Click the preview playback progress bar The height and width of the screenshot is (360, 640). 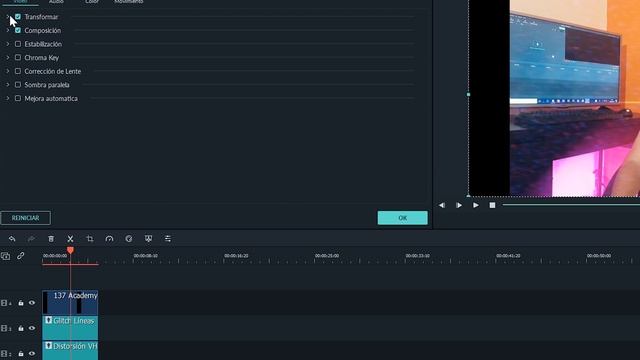point(571,205)
